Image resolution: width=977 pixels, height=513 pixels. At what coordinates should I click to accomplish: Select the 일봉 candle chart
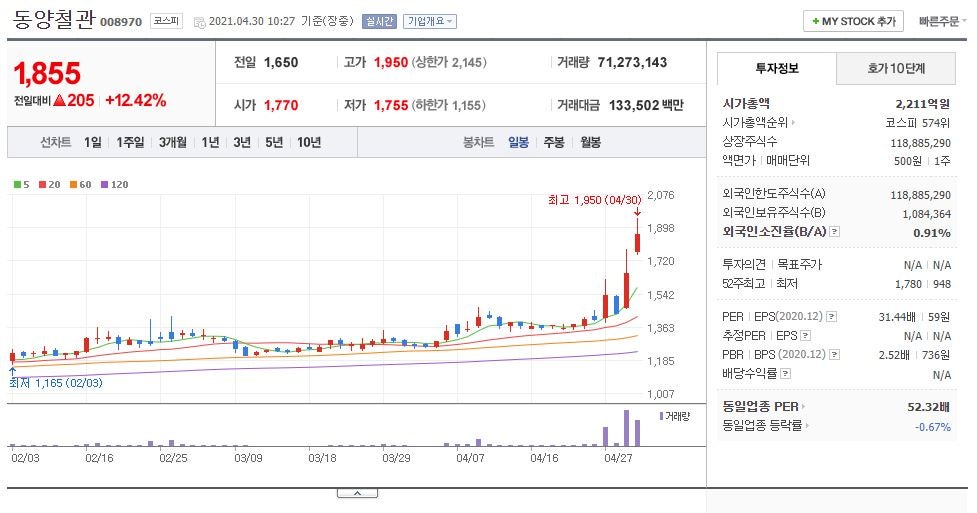point(518,142)
